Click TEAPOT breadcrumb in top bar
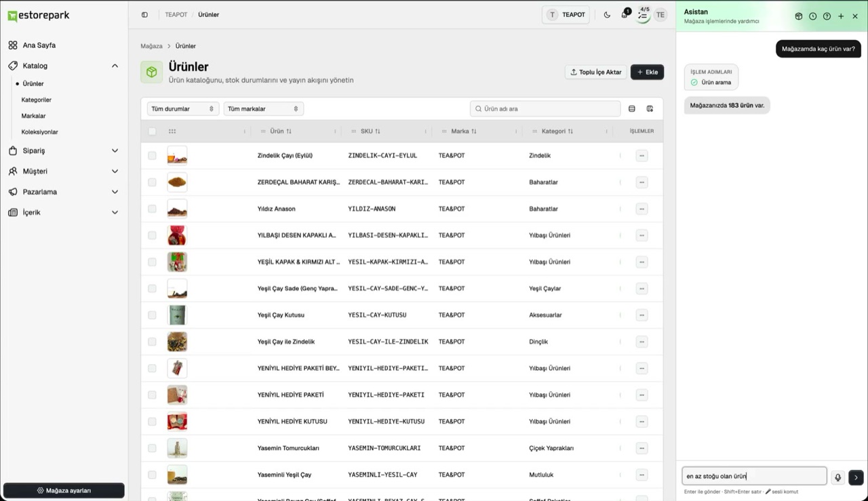 click(176, 15)
